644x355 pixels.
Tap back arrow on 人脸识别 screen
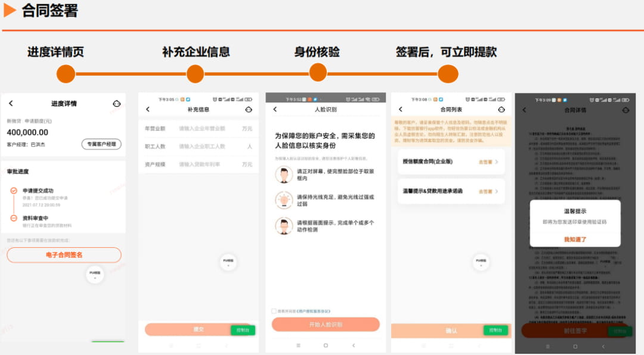tap(275, 110)
